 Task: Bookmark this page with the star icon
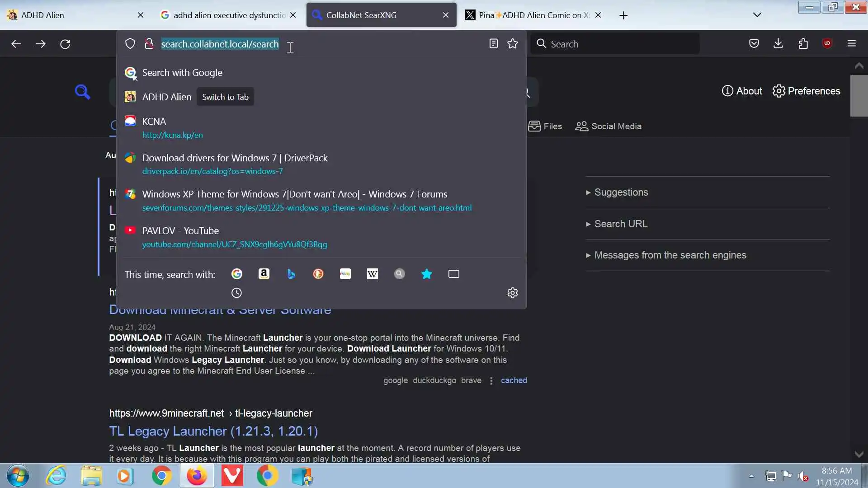click(x=513, y=44)
